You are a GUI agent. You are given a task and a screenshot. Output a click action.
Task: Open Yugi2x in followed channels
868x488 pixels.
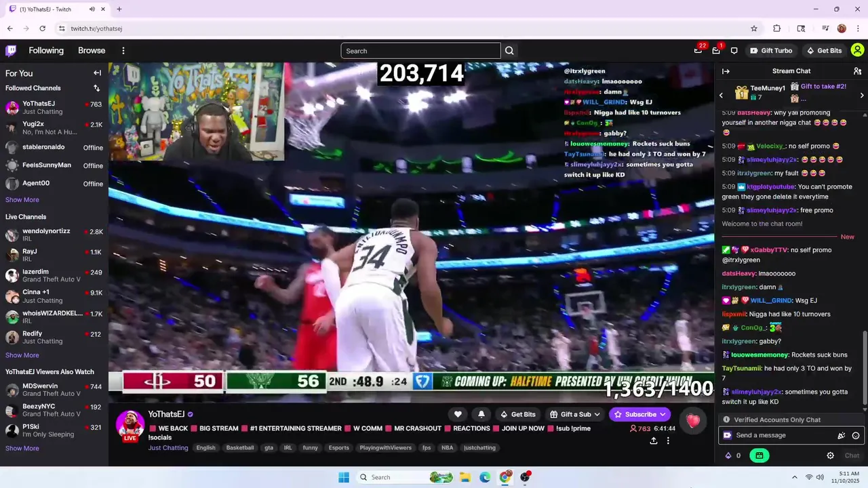[54, 127]
